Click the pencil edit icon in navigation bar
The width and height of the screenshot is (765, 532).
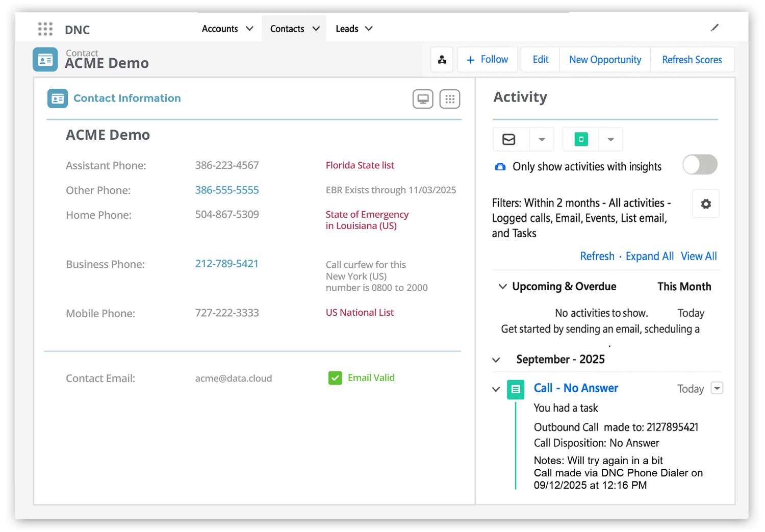click(715, 28)
